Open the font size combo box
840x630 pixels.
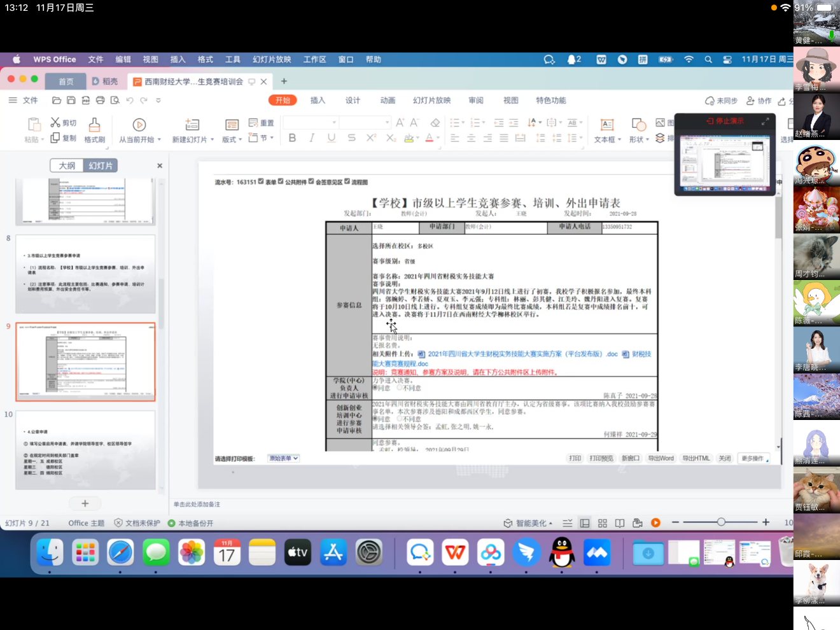(365, 122)
